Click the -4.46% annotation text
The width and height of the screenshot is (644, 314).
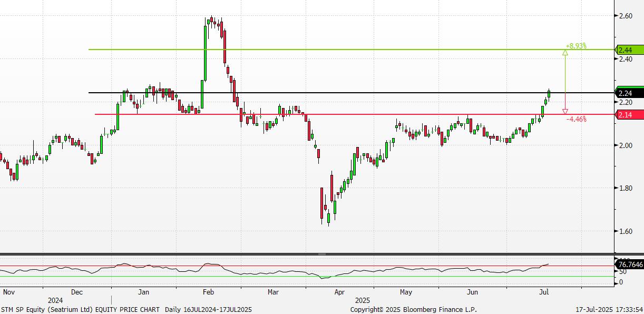tap(576, 119)
